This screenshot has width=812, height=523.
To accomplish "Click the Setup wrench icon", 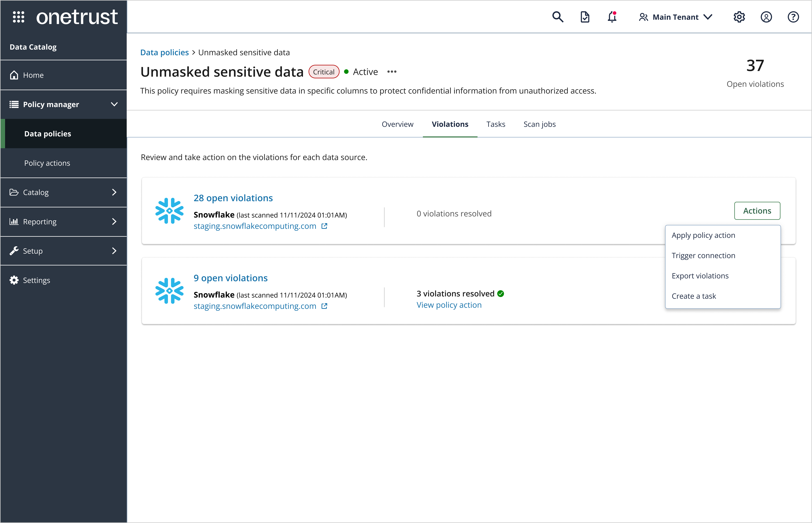I will coord(14,251).
